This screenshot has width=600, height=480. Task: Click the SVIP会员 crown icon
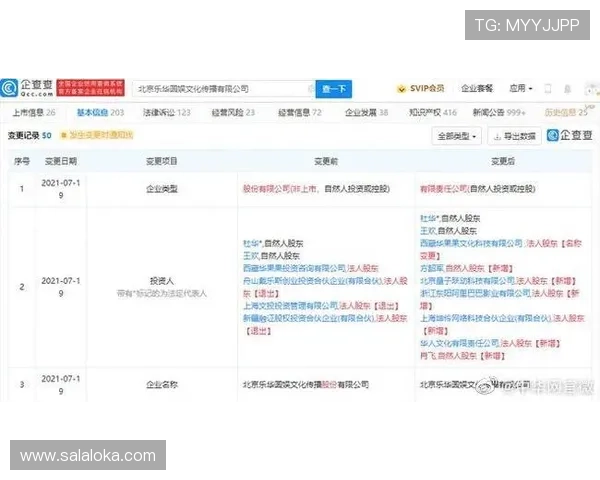coord(401,89)
